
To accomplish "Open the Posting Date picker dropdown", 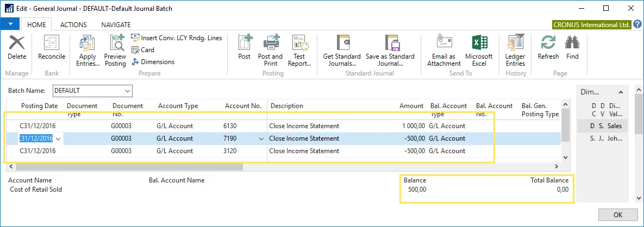I will point(58,138).
